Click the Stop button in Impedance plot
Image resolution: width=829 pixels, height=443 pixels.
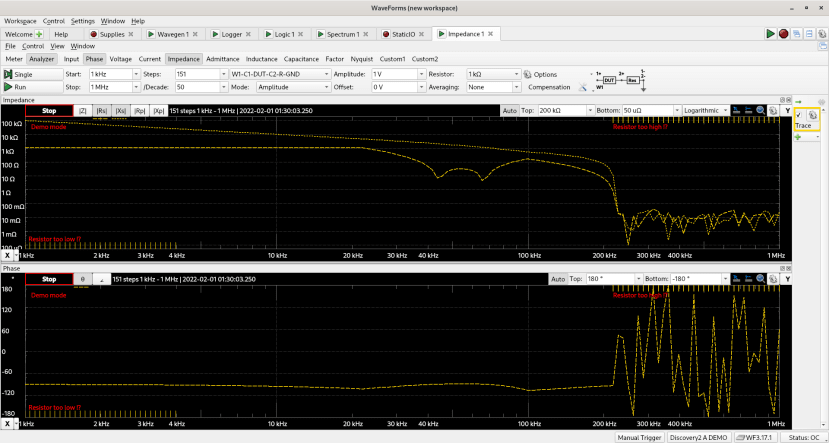tap(49, 110)
